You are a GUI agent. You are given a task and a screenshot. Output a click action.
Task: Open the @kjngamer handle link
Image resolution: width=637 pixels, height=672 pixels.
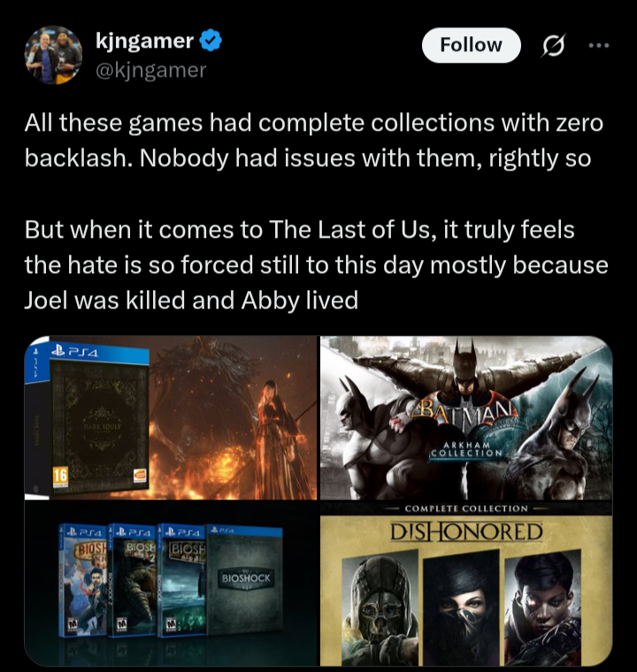150,70
